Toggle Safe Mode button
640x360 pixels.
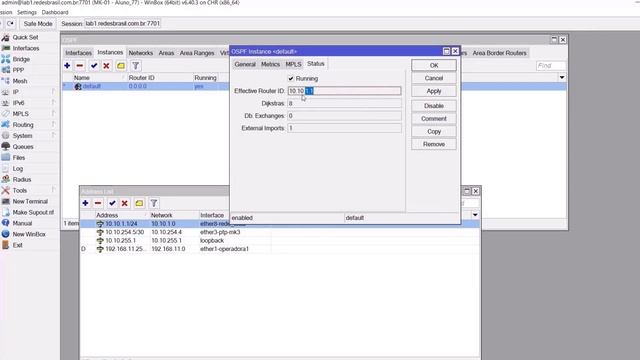38,24
